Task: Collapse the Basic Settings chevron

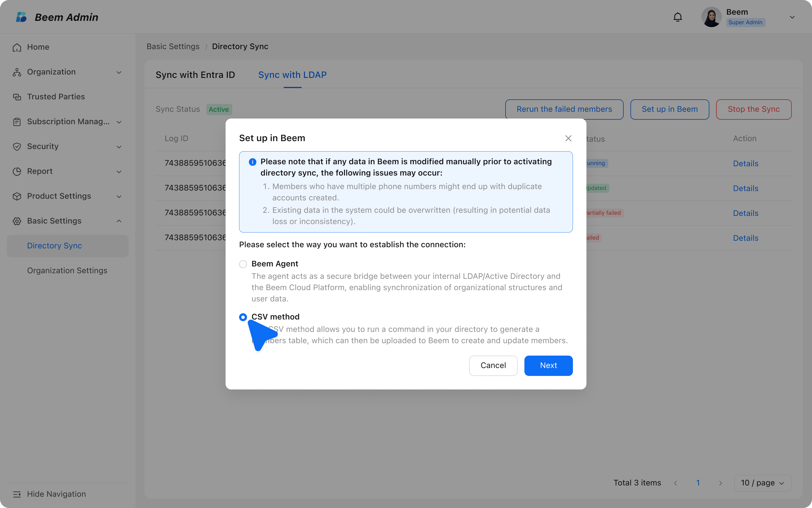Action: pos(119,221)
